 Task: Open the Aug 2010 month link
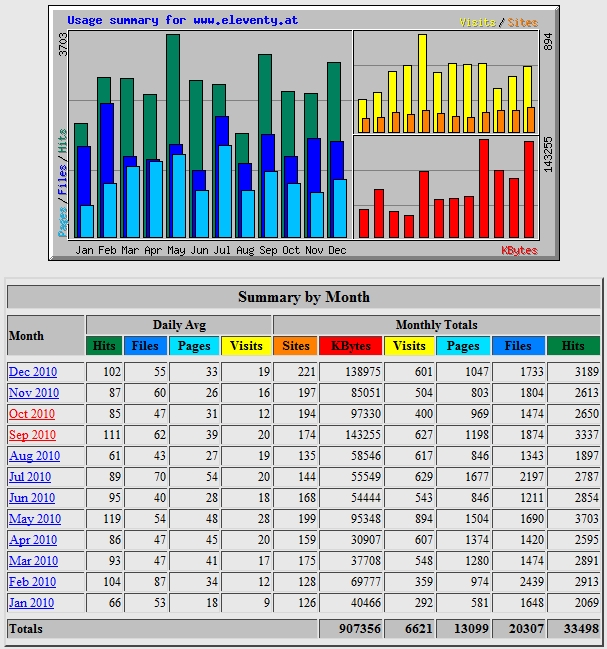(x=34, y=456)
